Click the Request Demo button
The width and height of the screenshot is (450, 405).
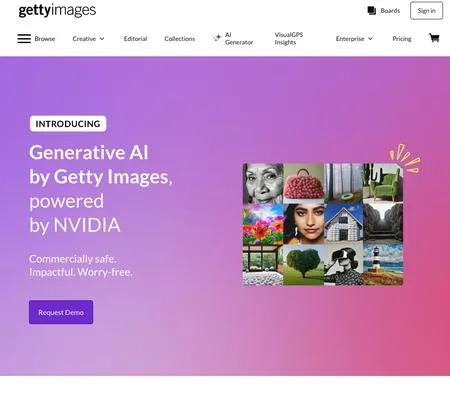(x=61, y=312)
